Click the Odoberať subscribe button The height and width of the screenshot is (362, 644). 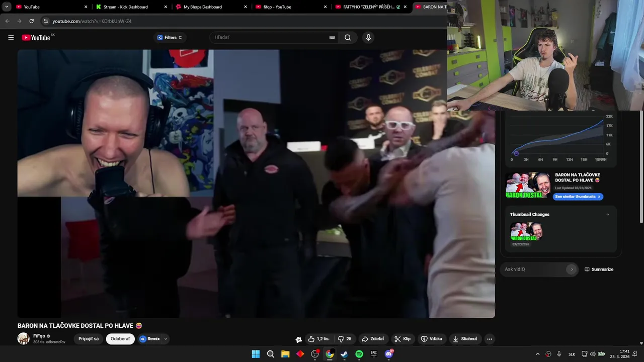click(120, 339)
